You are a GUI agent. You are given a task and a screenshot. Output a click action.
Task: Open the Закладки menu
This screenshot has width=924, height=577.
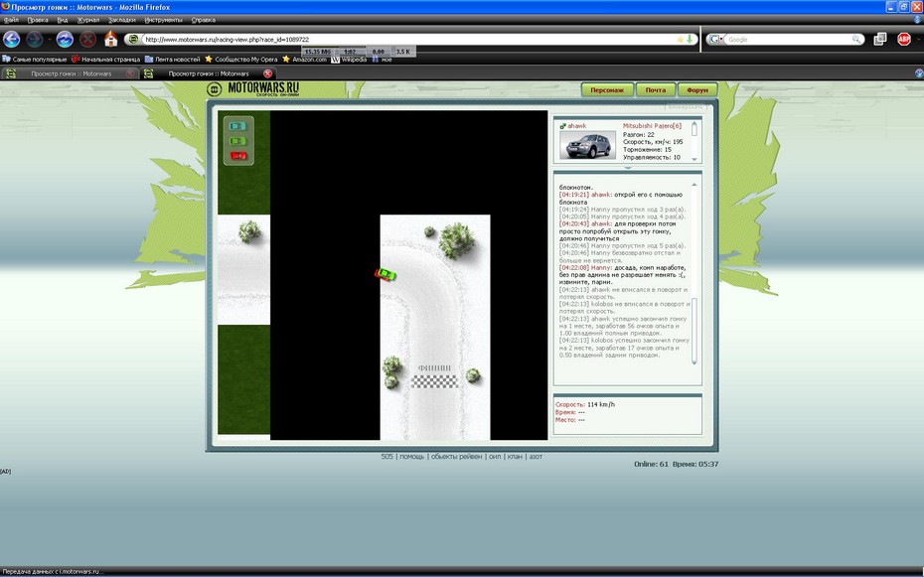click(122, 20)
